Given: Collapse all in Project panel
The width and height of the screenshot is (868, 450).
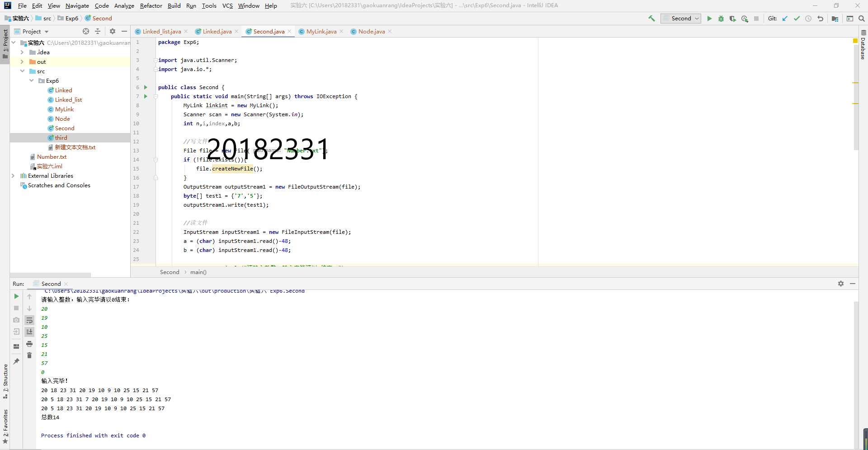Looking at the screenshot, I should pyautogui.click(x=98, y=31).
